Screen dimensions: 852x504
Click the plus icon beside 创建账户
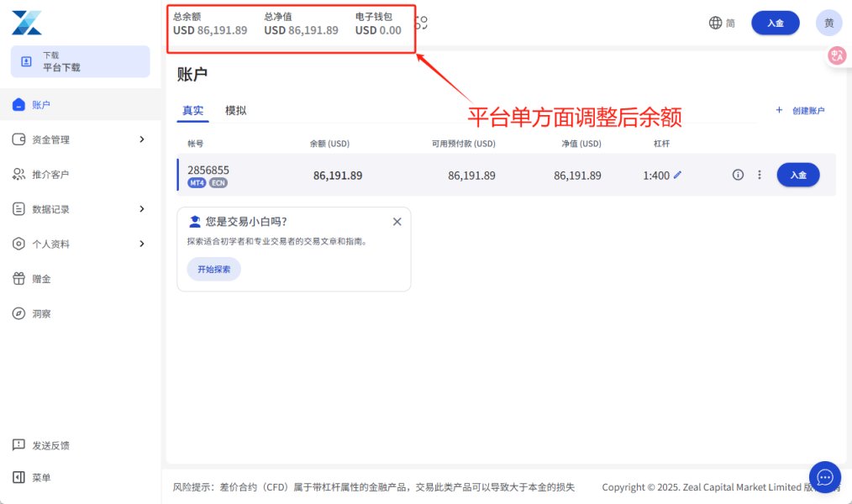click(779, 110)
